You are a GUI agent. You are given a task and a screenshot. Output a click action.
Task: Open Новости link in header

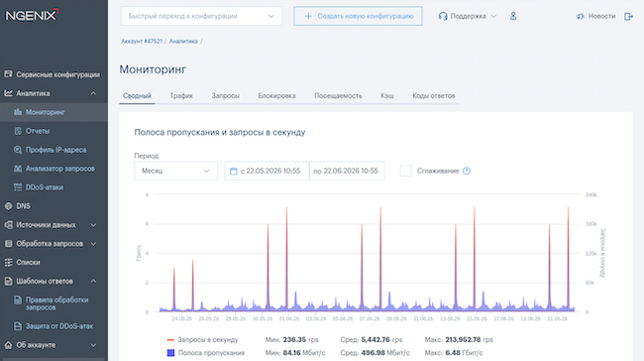[x=595, y=16]
